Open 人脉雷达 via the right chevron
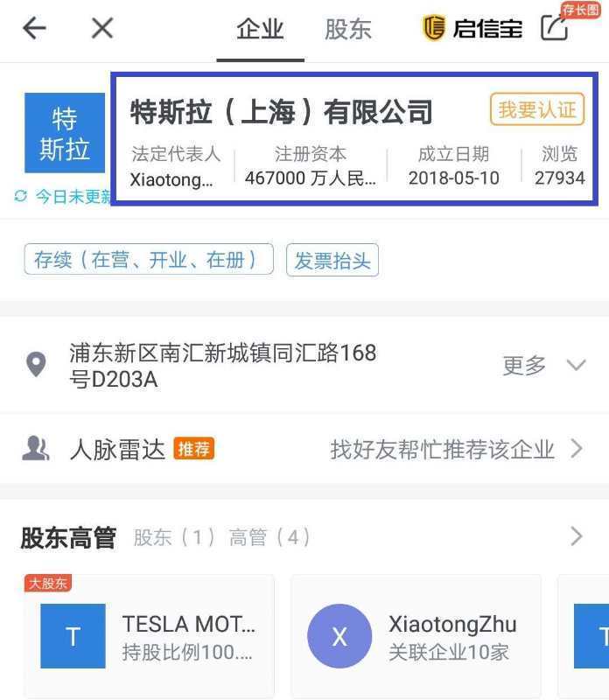Viewport: 609px width, 700px height. (x=576, y=449)
